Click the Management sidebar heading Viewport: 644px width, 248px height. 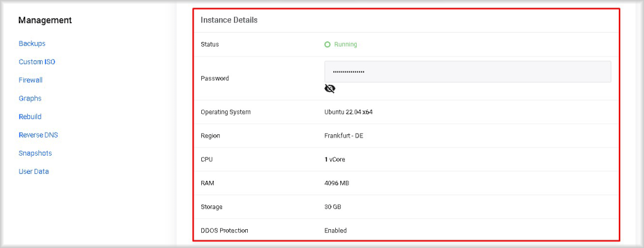[x=45, y=20]
